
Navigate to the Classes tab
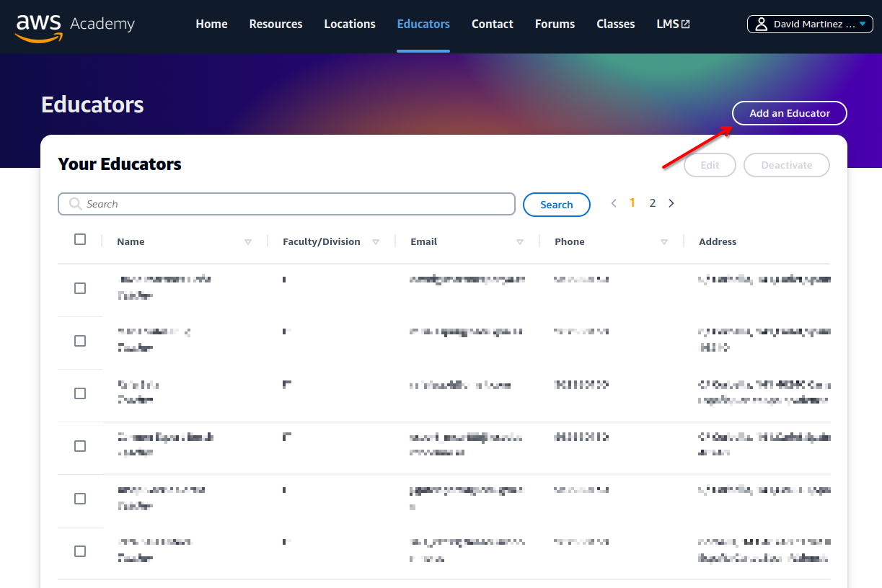pos(615,24)
